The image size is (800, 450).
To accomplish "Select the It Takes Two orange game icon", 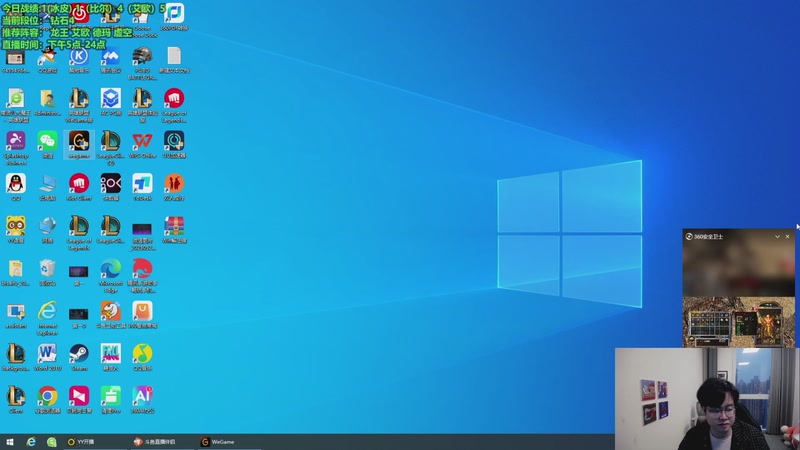I will pos(174,184).
